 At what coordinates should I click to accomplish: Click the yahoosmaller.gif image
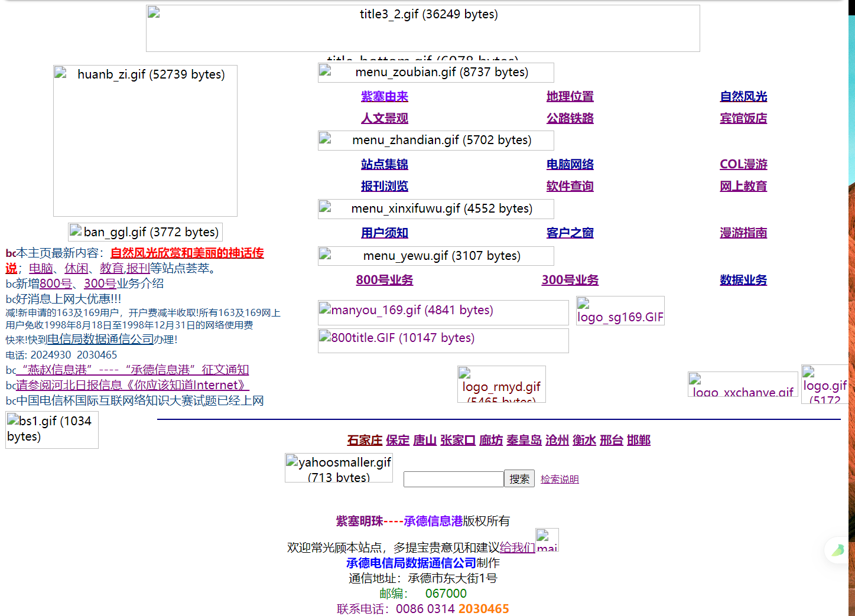tap(339, 468)
